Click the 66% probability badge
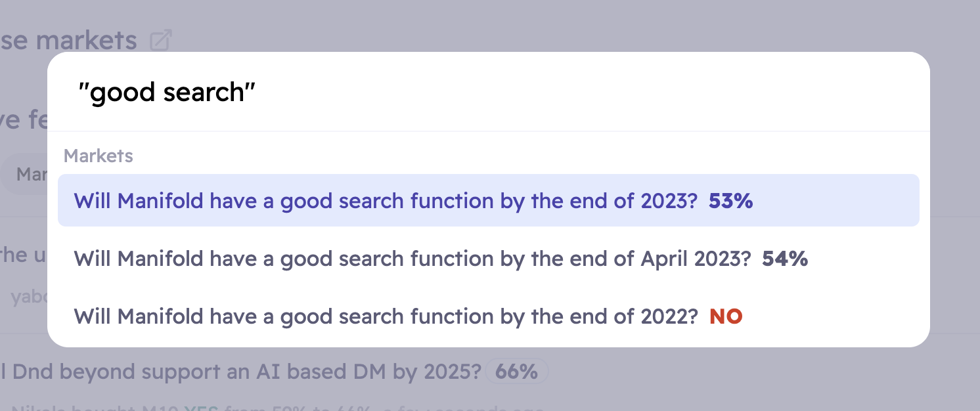The height and width of the screenshot is (411, 980). 517,372
